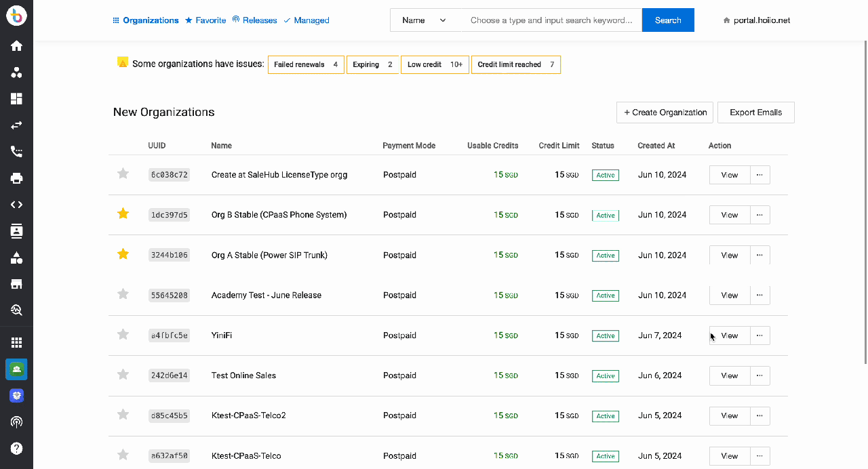This screenshot has height=469, width=868.
Task: View the Create at SaleHub LicenseType orgg organization
Action: click(x=730, y=175)
